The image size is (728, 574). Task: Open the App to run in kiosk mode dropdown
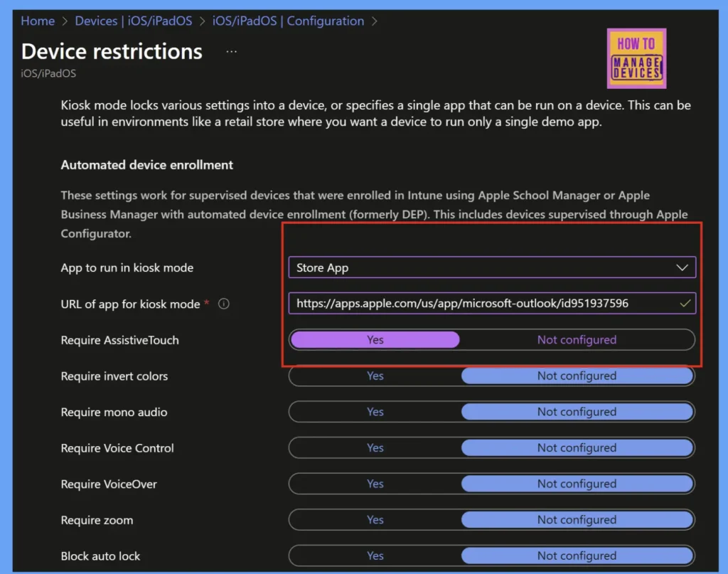click(x=492, y=267)
